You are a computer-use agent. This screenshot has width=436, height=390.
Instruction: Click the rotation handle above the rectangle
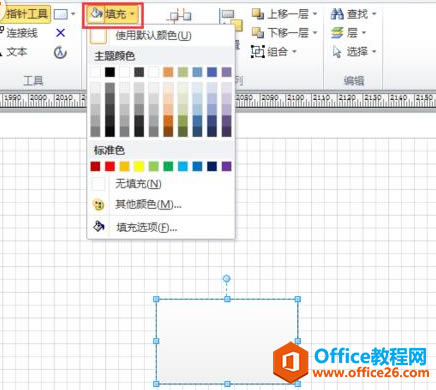point(226,278)
